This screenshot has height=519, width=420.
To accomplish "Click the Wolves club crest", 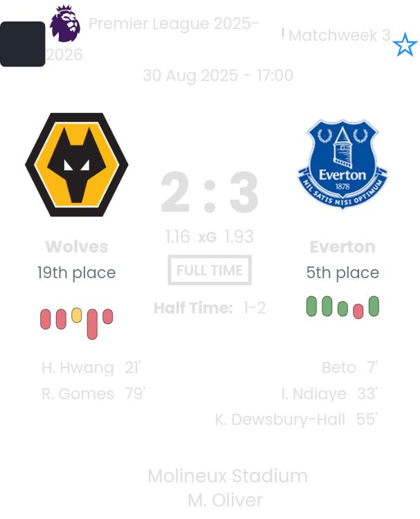I will 77,165.
